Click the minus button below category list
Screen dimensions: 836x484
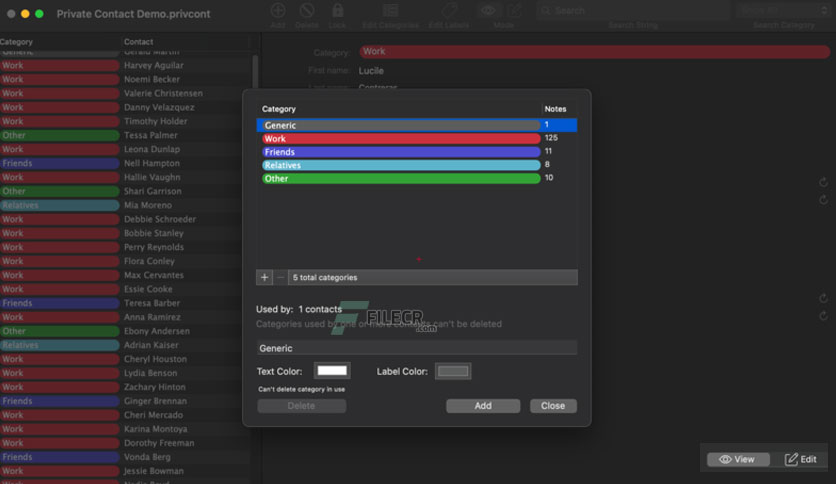[x=280, y=277]
